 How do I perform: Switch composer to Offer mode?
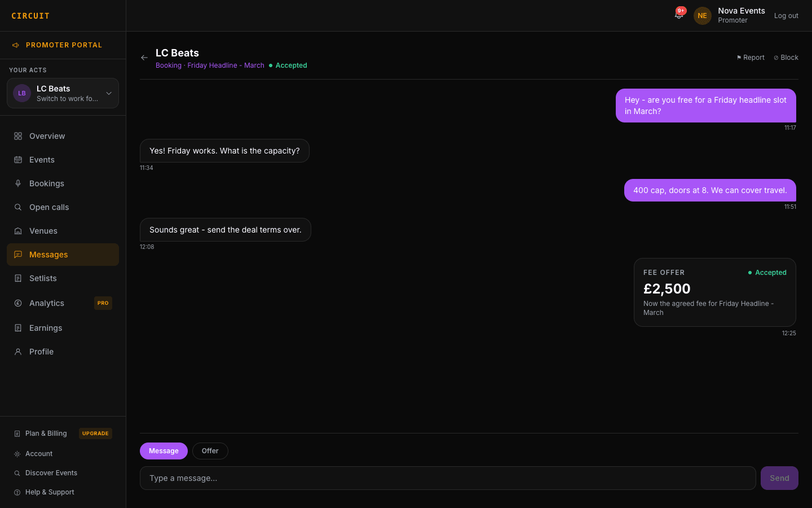pyautogui.click(x=210, y=451)
